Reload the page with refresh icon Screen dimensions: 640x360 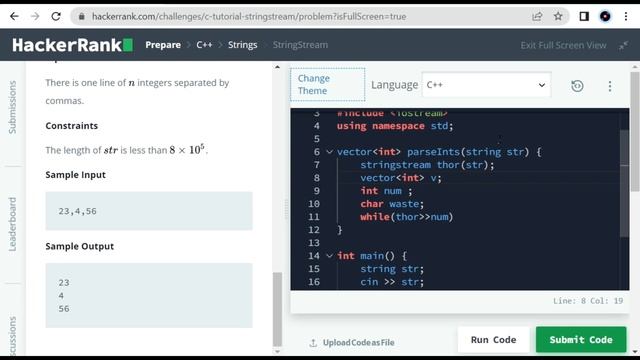(56, 16)
